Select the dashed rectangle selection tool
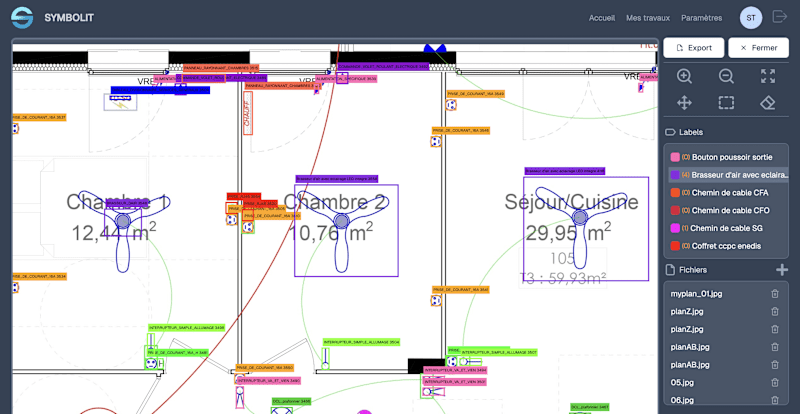Viewport: 800px width, 414px height. tap(726, 103)
